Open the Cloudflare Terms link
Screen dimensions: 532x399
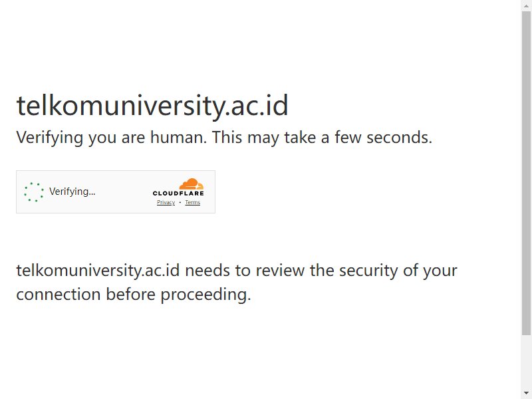193,203
